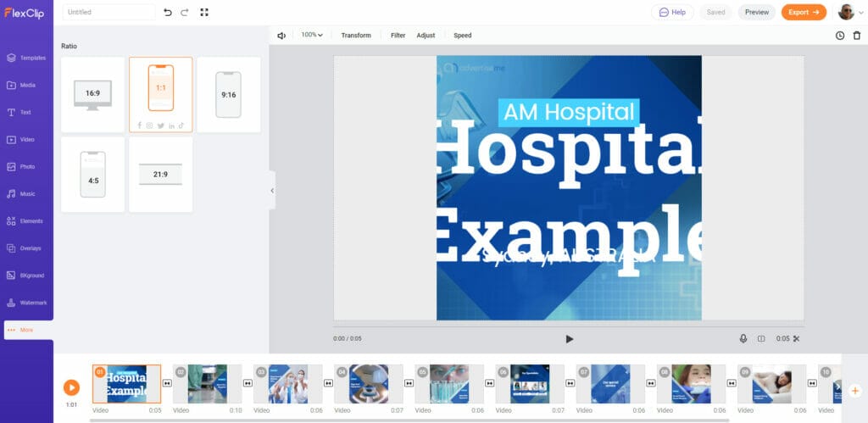Click the Preview button

pyautogui.click(x=757, y=12)
